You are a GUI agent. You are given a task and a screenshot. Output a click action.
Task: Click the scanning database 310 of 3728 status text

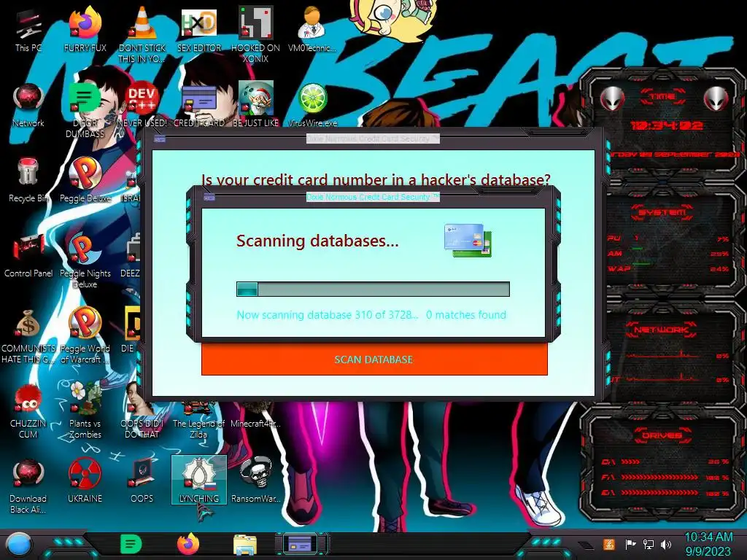click(328, 315)
